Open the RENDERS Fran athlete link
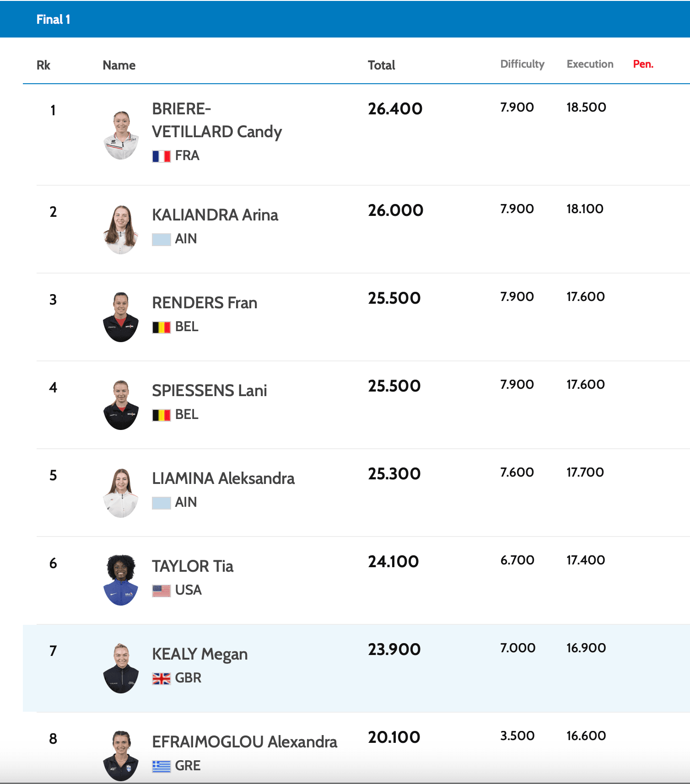This screenshot has width=690, height=784. 204,303
